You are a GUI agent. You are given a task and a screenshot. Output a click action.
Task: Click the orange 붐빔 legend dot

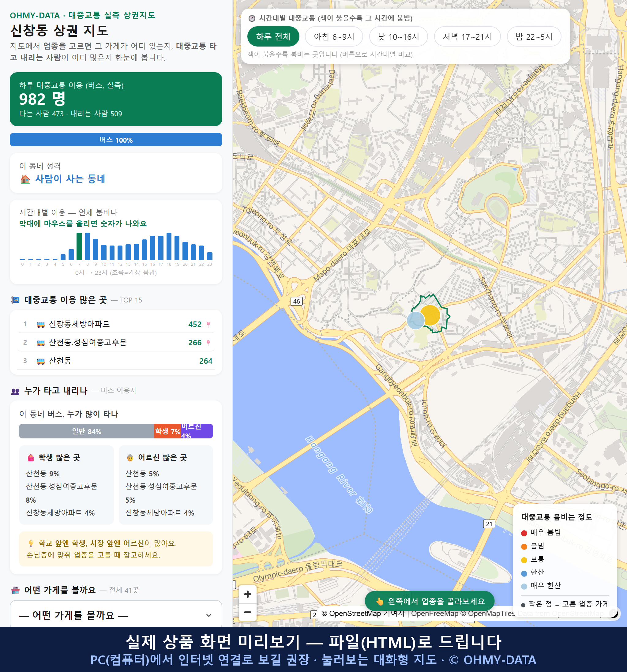point(524,546)
